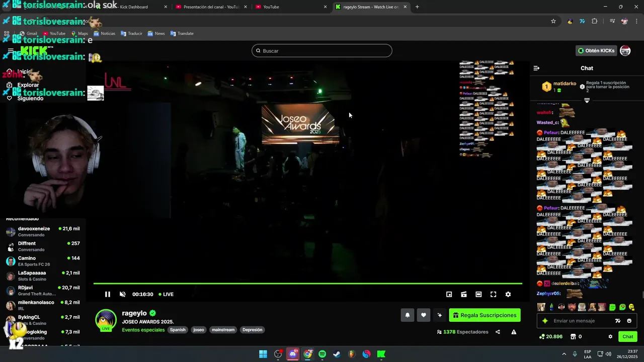The width and height of the screenshot is (644, 362).
Task: Open Kick app from the taskbar
Action: click(381, 354)
